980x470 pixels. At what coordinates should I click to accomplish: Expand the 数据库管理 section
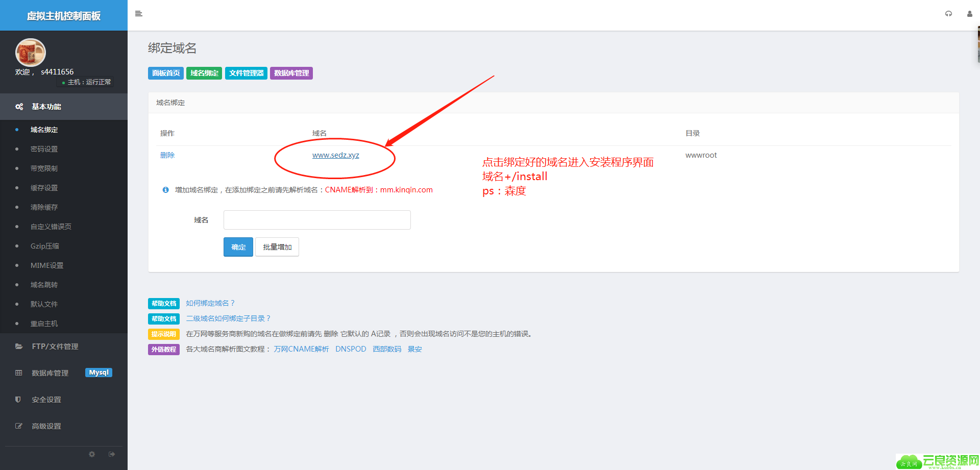click(64, 373)
